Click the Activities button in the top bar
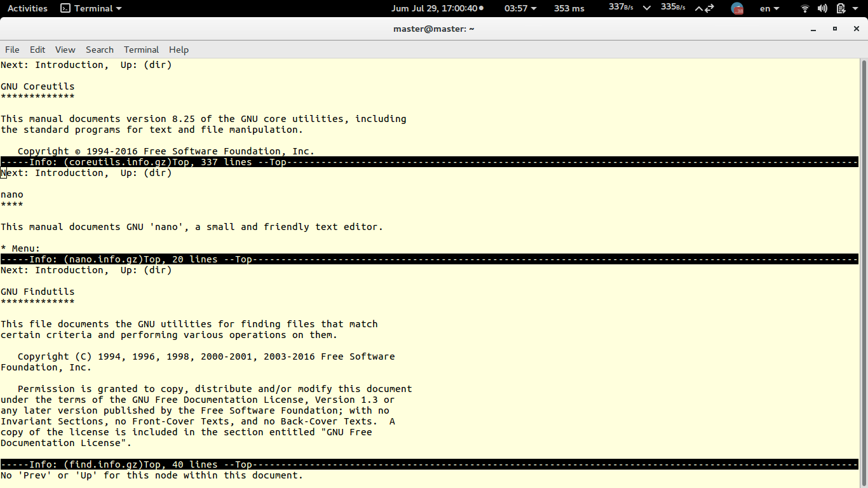Screen dimensions: 868x488 [27, 8]
